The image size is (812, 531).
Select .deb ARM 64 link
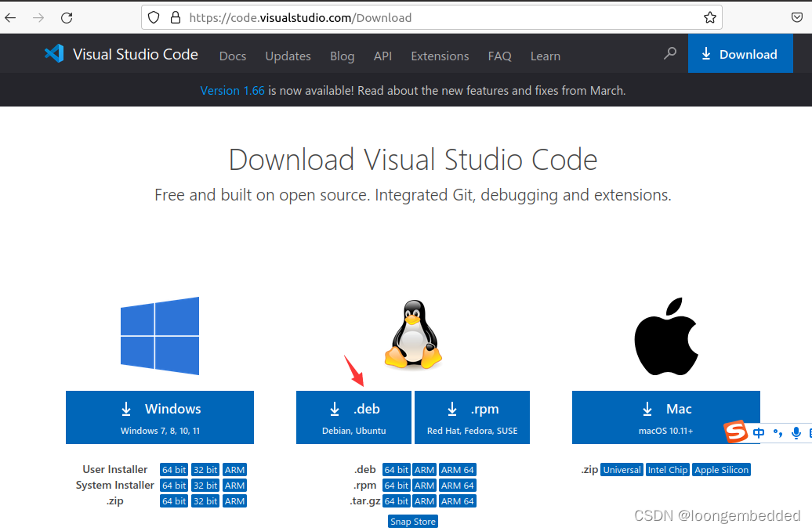click(457, 470)
